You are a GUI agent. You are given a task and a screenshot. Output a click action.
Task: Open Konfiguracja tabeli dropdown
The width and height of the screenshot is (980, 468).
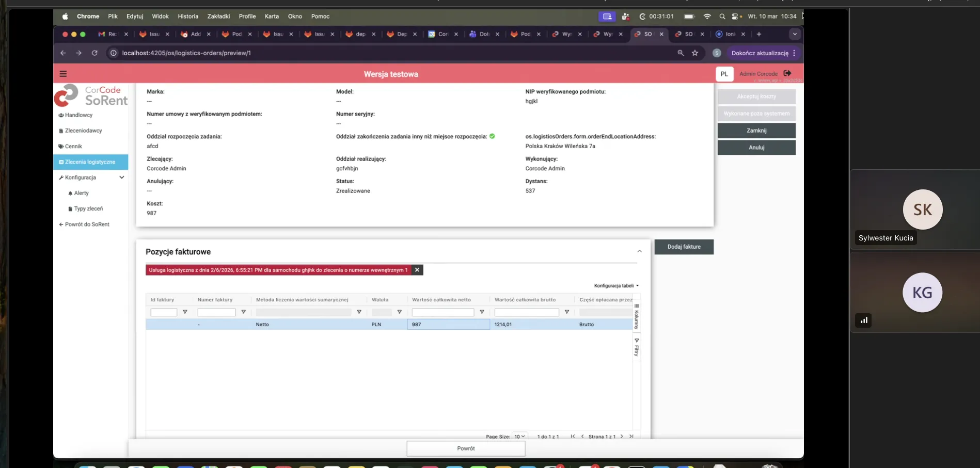tap(616, 286)
